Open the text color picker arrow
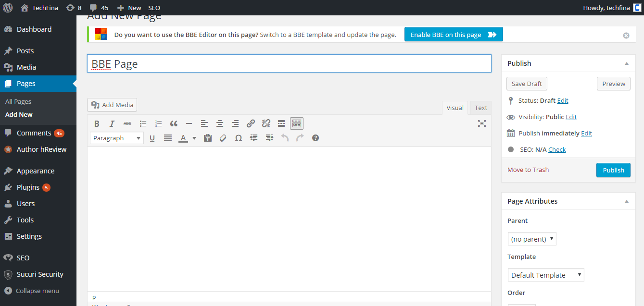 point(194,138)
